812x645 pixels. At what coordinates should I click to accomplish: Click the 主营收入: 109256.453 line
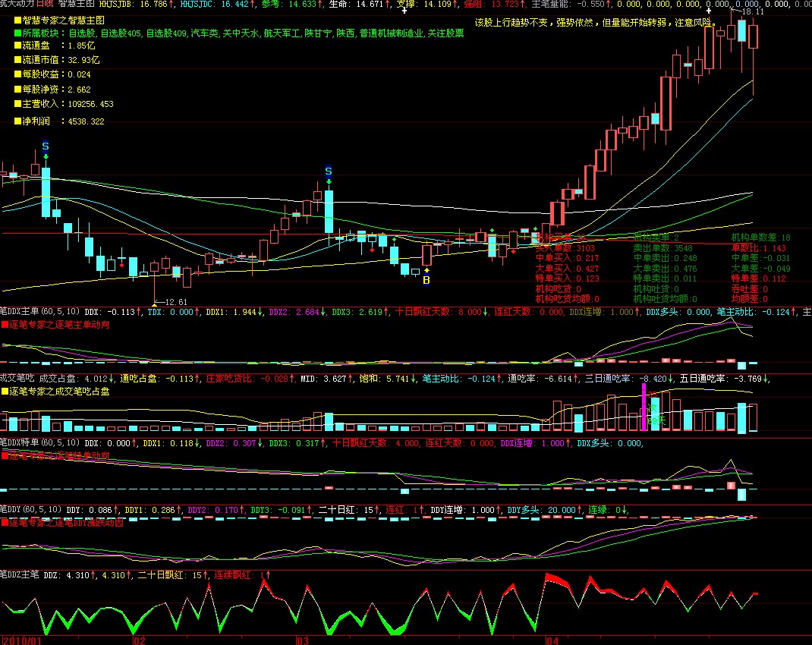pos(64,104)
